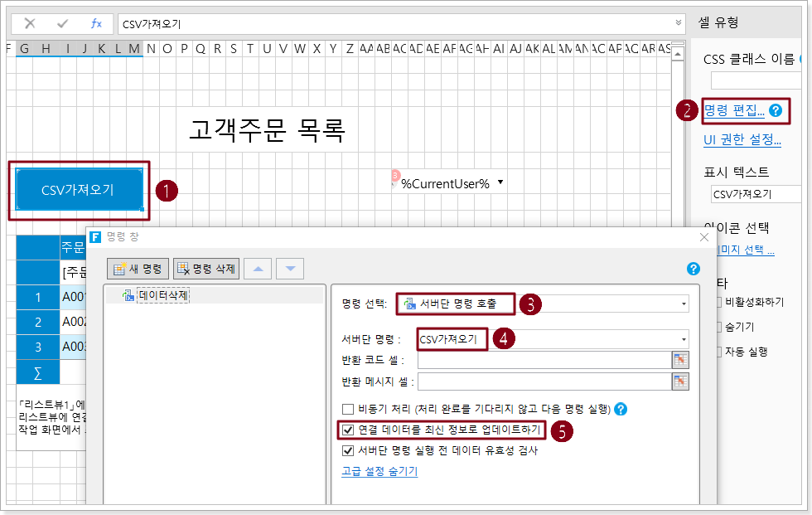
Task: Select 데이터삭제 command in the list
Action: click(164, 294)
